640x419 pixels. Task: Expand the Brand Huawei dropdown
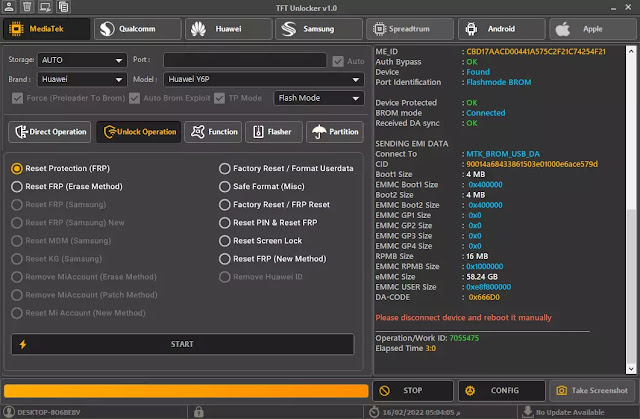82,80
